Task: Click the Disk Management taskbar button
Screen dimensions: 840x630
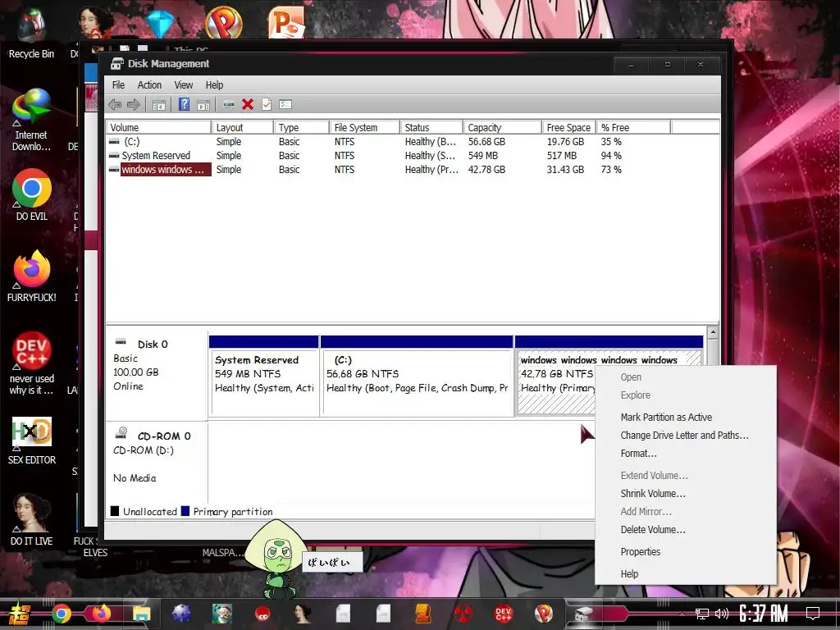Action: 584,614
